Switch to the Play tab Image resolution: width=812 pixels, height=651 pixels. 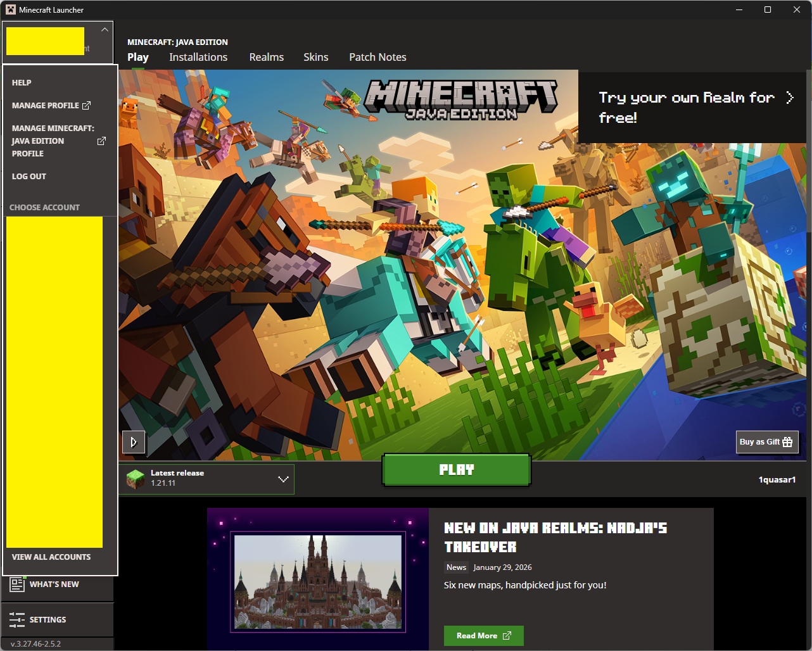click(x=138, y=57)
